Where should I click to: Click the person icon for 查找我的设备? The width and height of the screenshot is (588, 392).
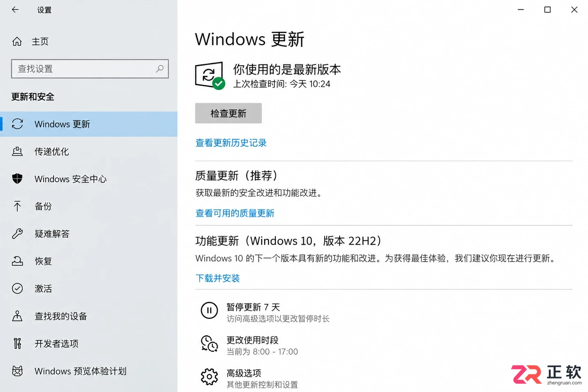pyautogui.click(x=18, y=316)
